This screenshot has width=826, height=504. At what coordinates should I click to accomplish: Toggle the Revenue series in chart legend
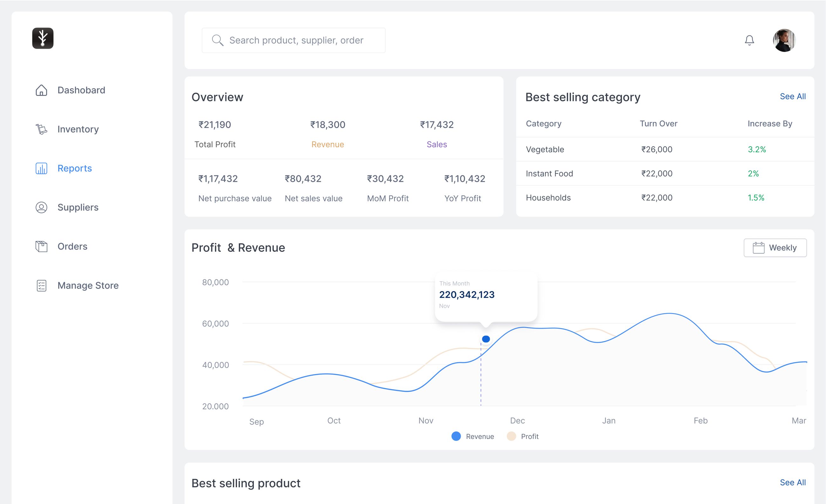pos(473,436)
